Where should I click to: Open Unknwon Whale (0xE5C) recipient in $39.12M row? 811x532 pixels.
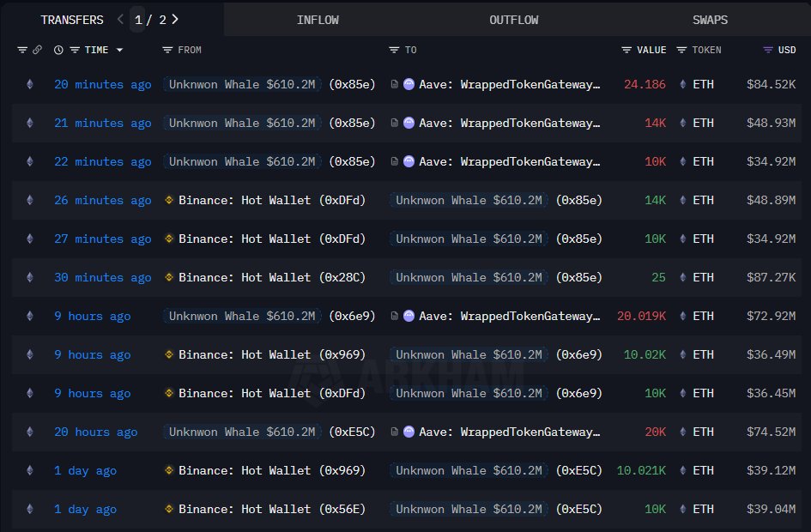click(x=469, y=470)
